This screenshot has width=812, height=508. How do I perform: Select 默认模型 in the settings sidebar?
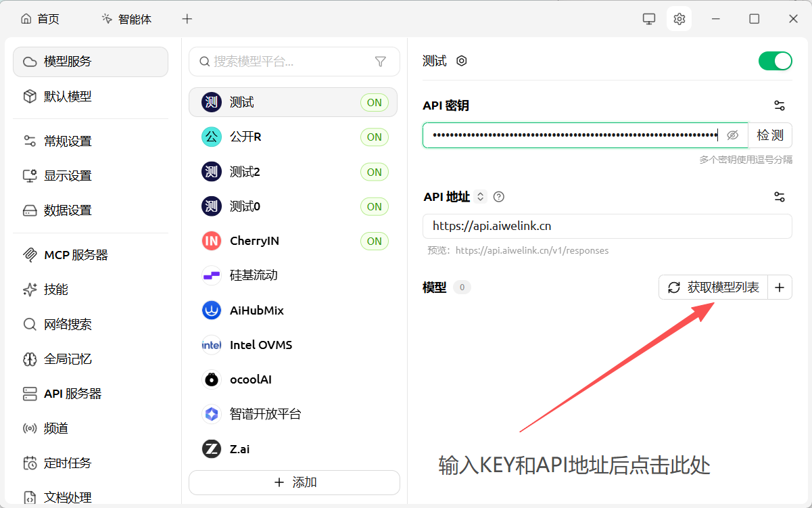click(91, 96)
